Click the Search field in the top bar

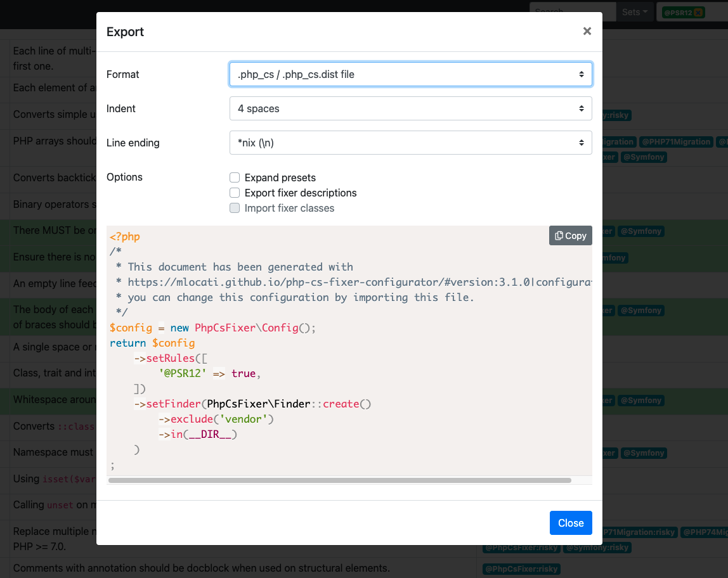click(x=573, y=11)
